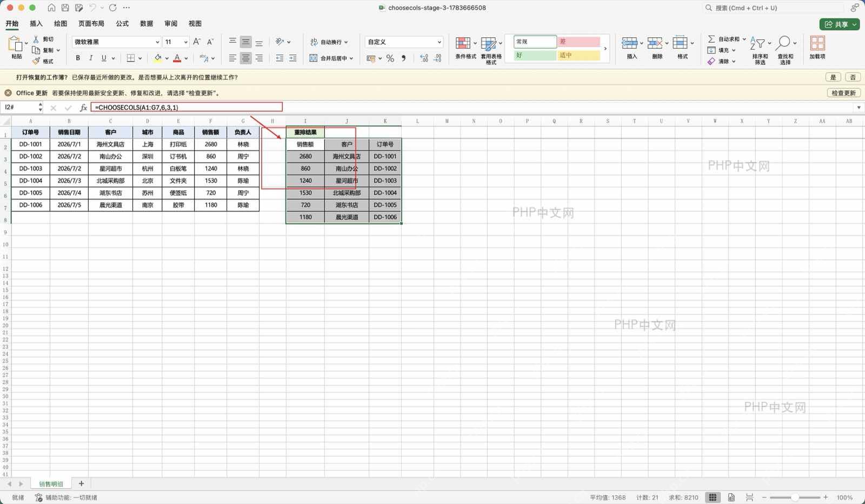Click the 检查更新 button
The image size is (865, 504).
coord(843,93)
